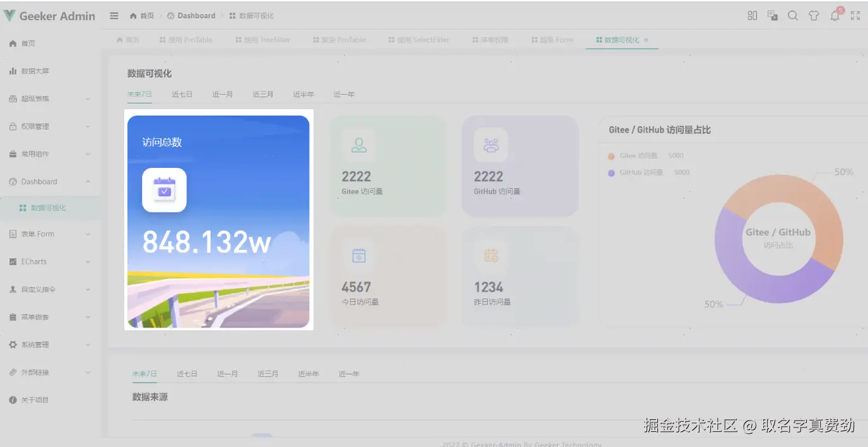
Task: Switch to the 复杂 ProTable tab
Action: (339, 40)
